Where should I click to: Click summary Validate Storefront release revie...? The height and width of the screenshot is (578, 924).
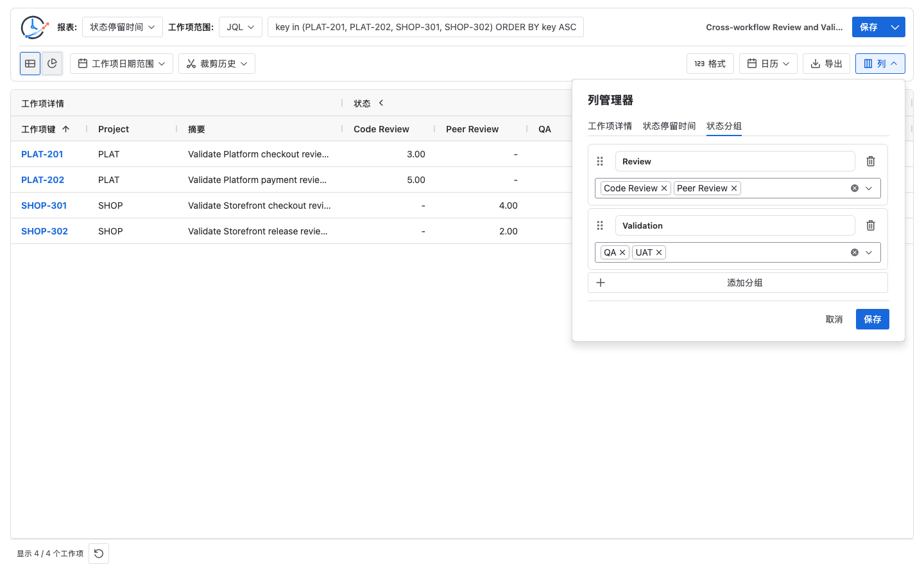[x=258, y=231]
